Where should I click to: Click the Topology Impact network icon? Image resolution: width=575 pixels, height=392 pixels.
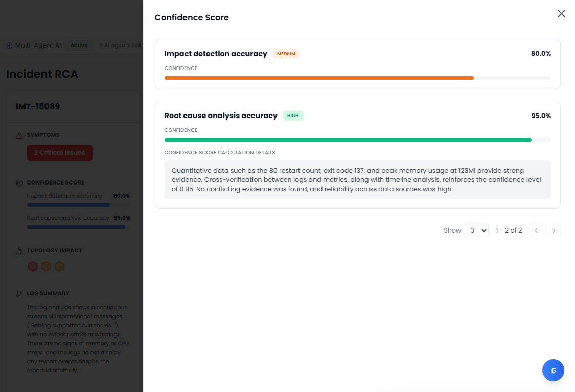pos(19,251)
